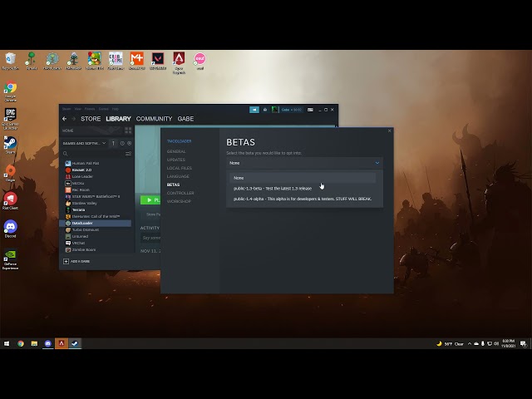Switch library to grid view icon
Screen dimensions: 532x399
click(128, 131)
